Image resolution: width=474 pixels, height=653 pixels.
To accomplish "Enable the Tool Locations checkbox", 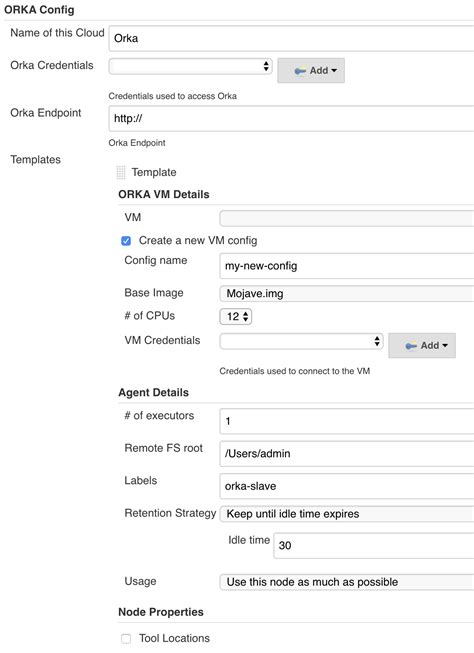I will click(x=126, y=638).
